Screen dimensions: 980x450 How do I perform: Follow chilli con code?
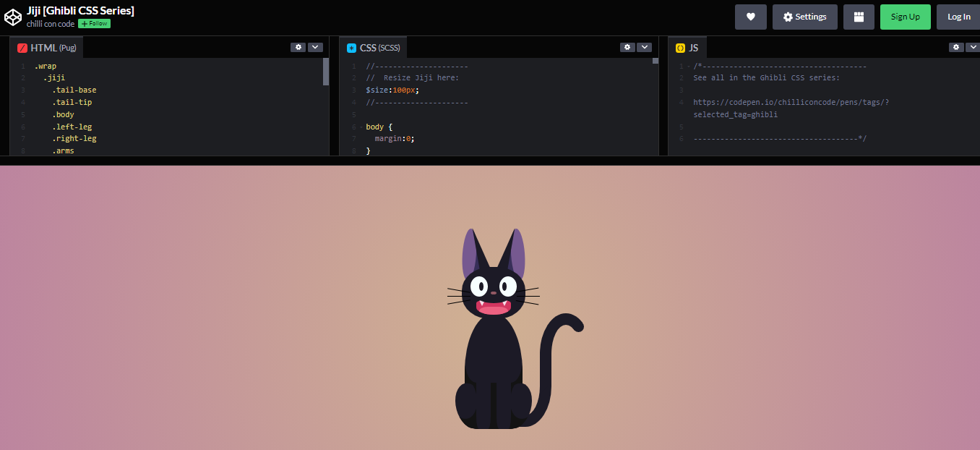point(93,23)
